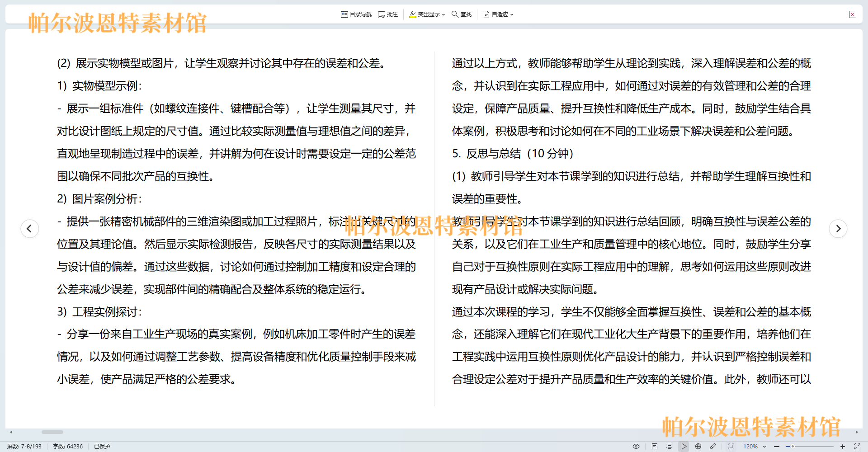Image resolution: width=868 pixels, height=452 pixels.
Task: Click the reading mode play icon
Action: click(684, 446)
